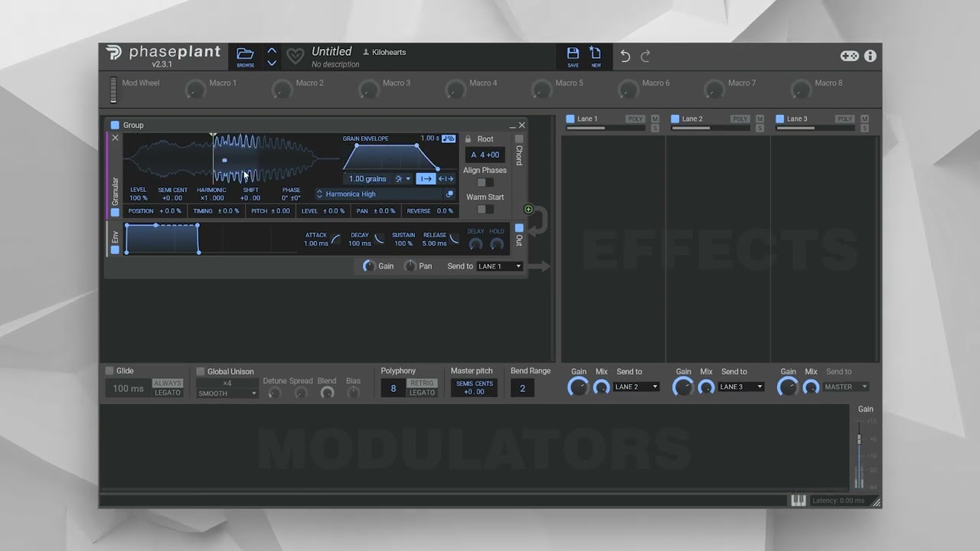
Task: Click the Kilohearts author icon
Action: click(366, 52)
